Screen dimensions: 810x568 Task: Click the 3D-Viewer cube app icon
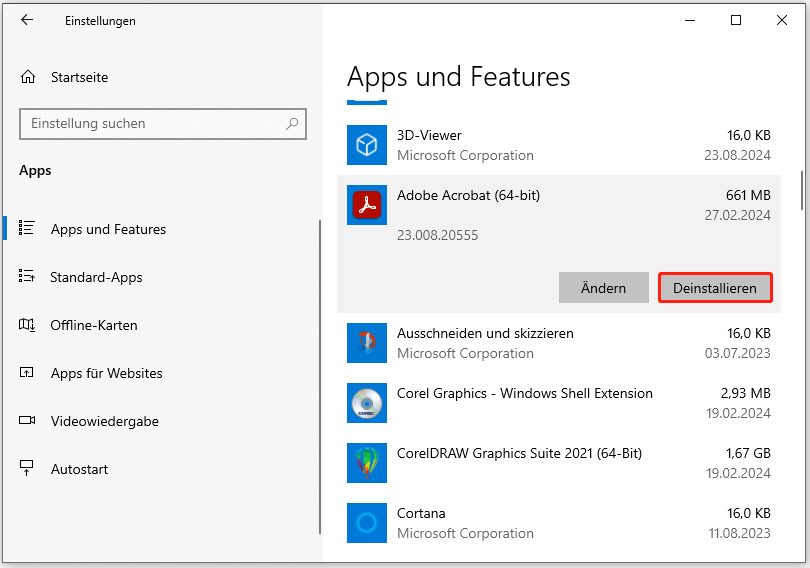366,145
